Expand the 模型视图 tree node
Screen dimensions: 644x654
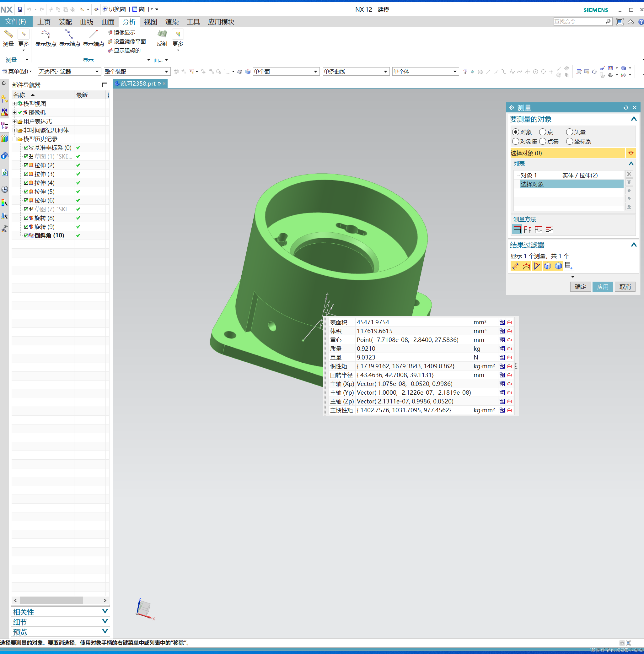(x=14, y=104)
